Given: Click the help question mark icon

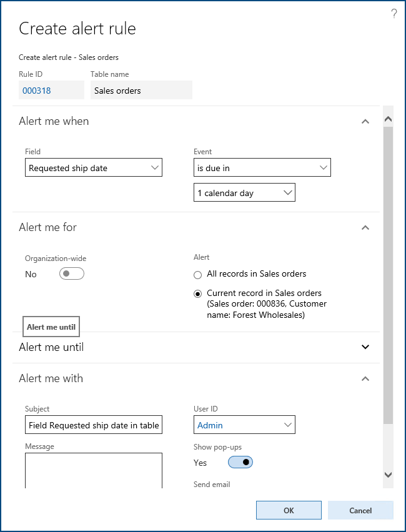Looking at the screenshot, I should [x=394, y=14].
